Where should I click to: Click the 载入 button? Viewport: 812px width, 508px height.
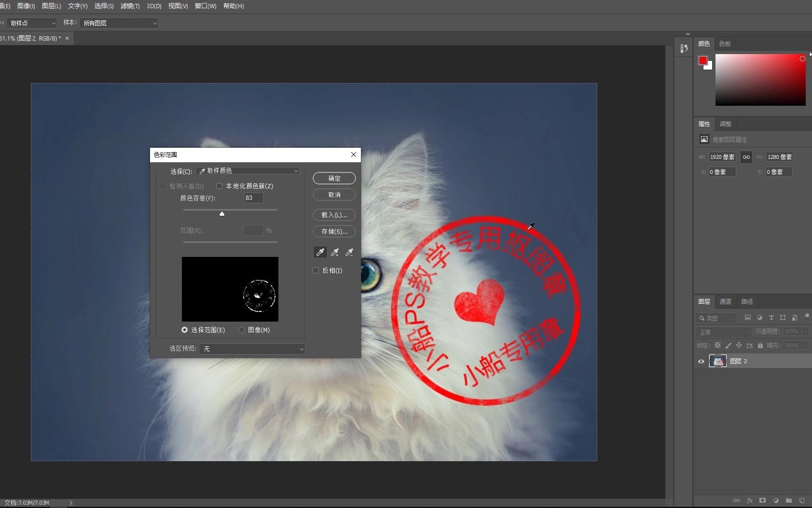[x=334, y=215]
